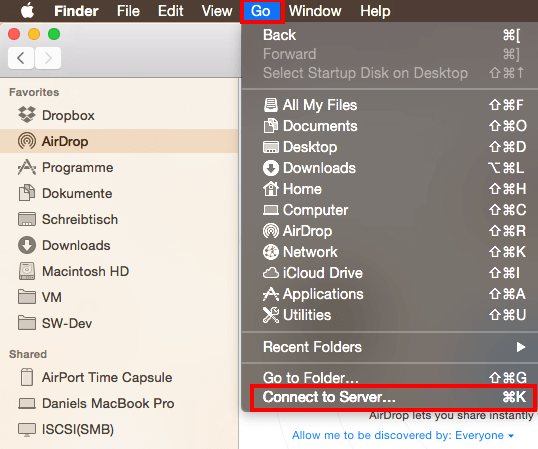Image resolution: width=538 pixels, height=449 pixels.
Task: Click the Utilities tools icon in menu
Action: coord(271,315)
